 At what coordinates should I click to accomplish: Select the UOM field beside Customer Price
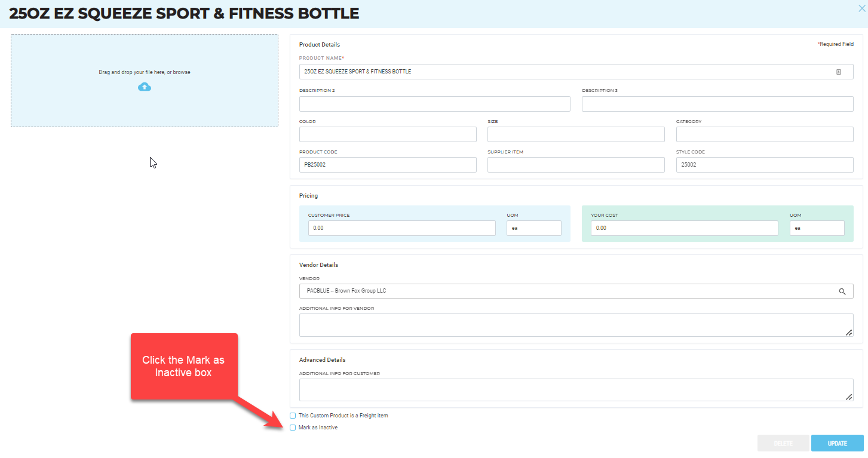click(533, 228)
